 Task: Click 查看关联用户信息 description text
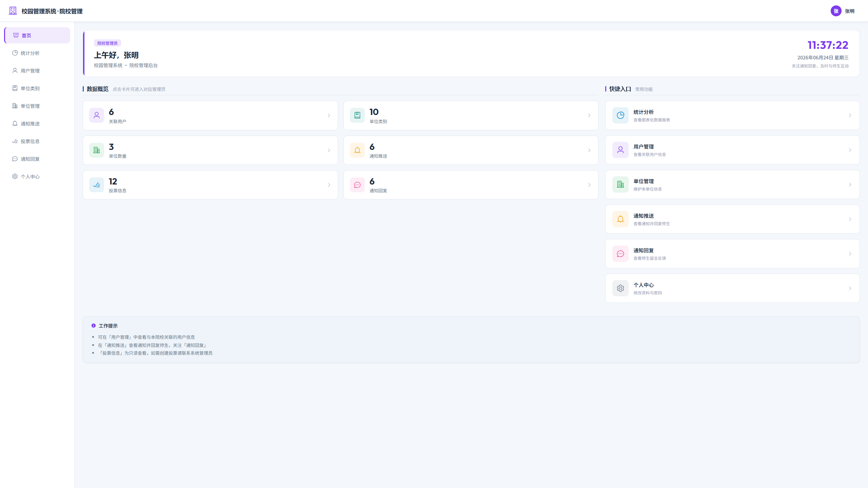point(650,154)
